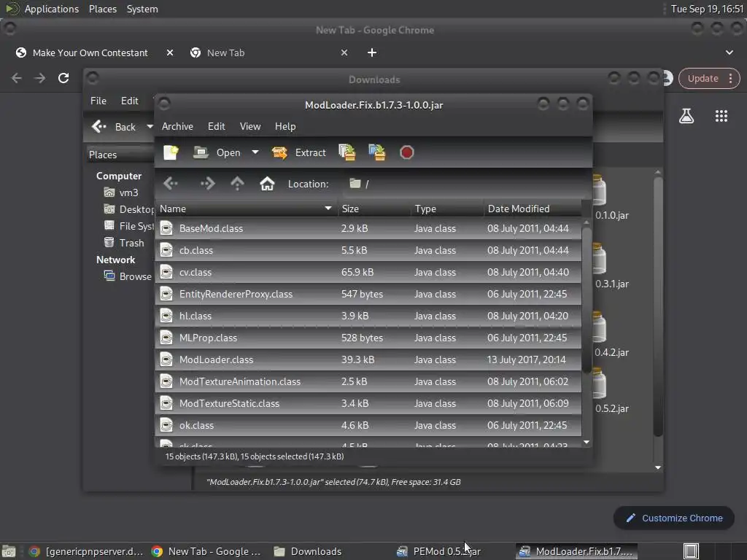
Task: Open File System in Places sidebar
Action: tap(129, 226)
